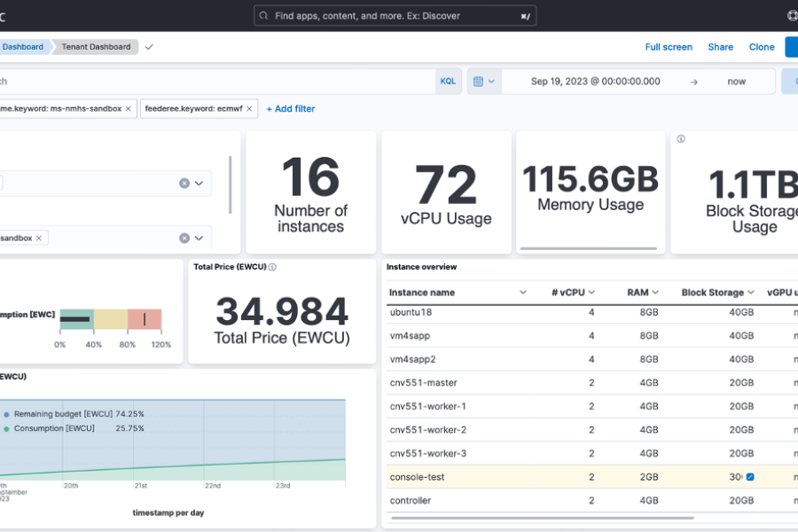Select the cnv551-worker-1 instance name
The image size is (798, 532).
point(428,406)
